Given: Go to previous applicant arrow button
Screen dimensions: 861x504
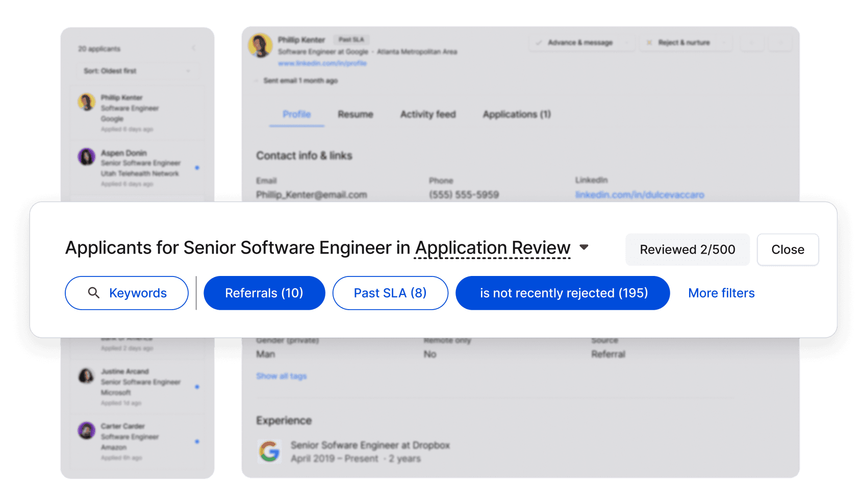Looking at the screenshot, I should [751, 43].
